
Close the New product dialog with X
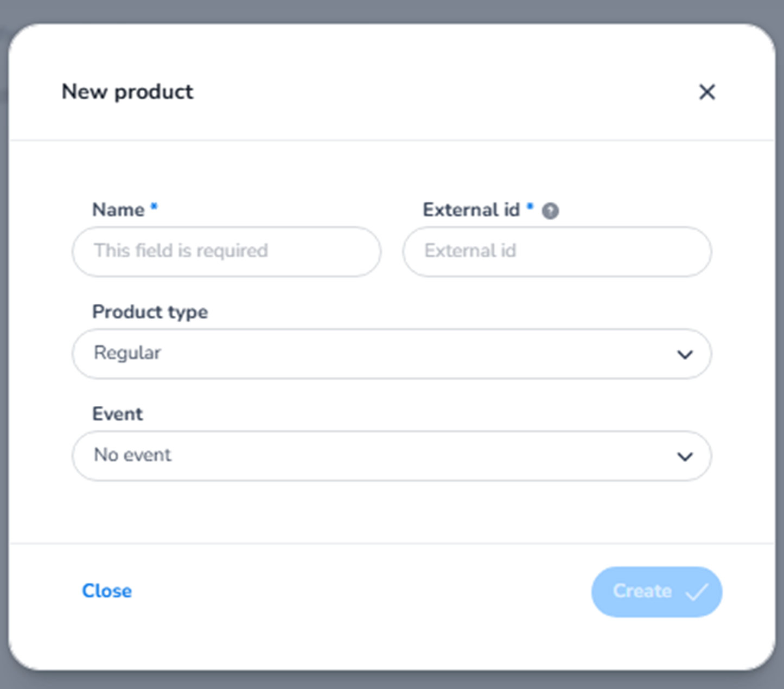(707, 92)
